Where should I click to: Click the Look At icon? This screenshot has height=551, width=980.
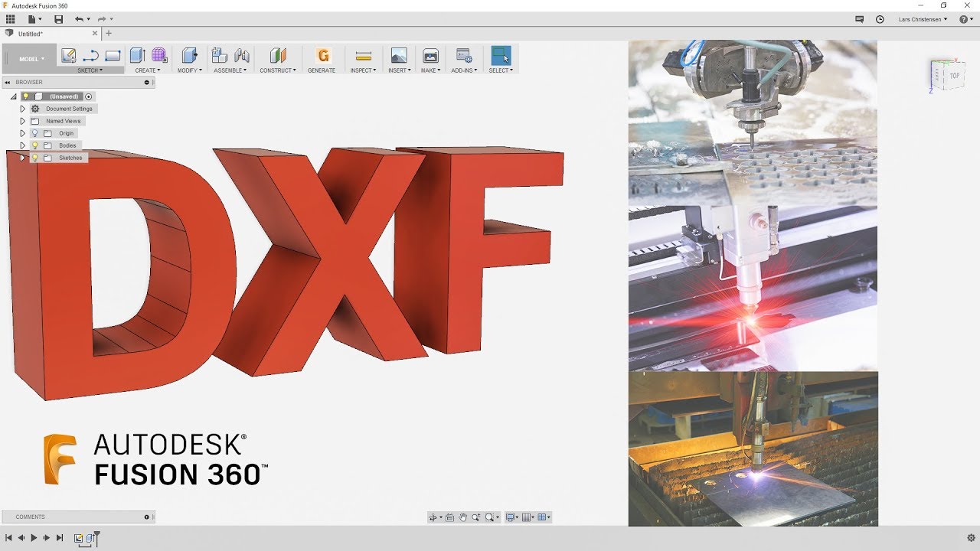pyautogui.click(x=450, y=517)
